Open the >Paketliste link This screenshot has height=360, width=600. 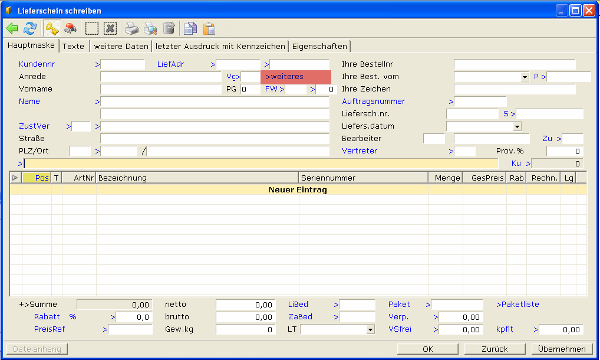pos(518,305)
